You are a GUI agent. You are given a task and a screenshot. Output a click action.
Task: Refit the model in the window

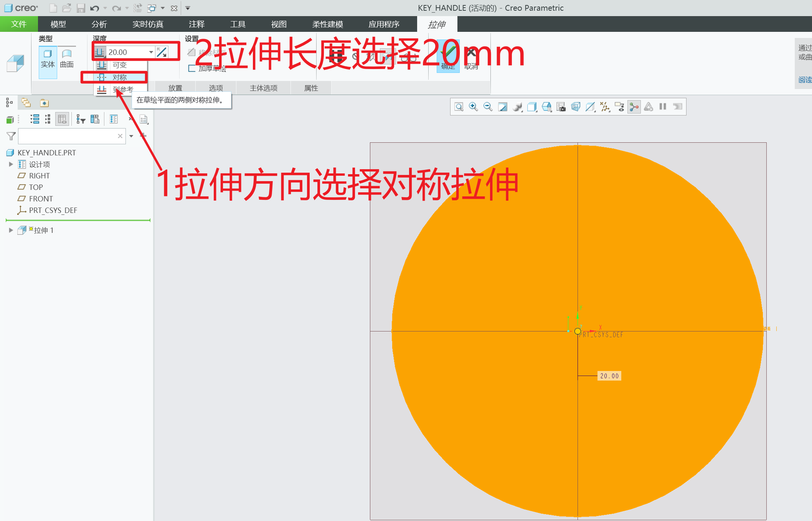[459, 107]
